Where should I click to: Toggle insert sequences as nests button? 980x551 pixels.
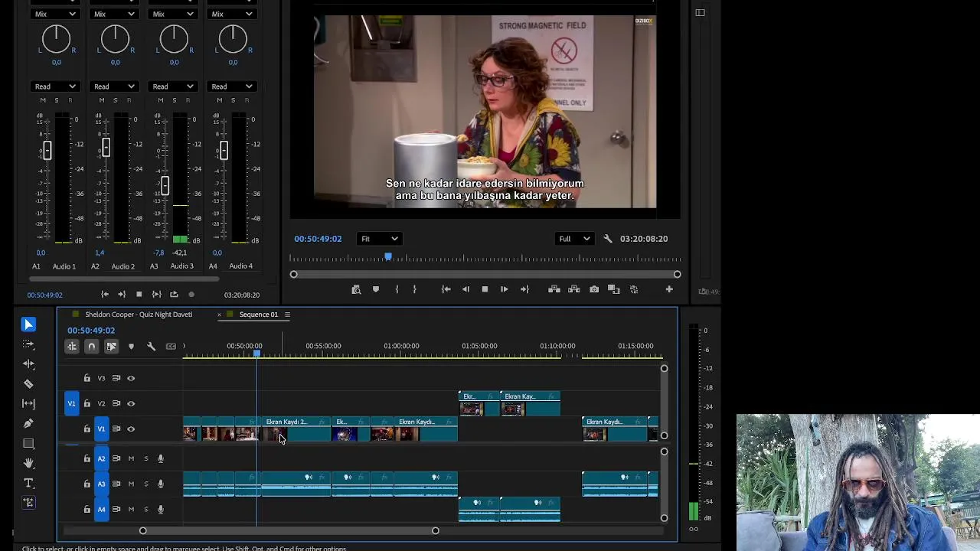point(72,347)
